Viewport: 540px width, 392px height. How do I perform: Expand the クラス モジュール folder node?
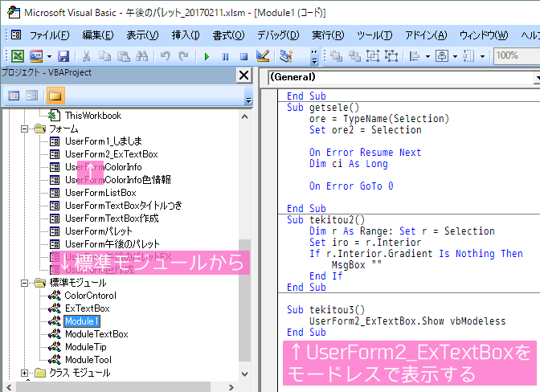click(x=24, y=373)
